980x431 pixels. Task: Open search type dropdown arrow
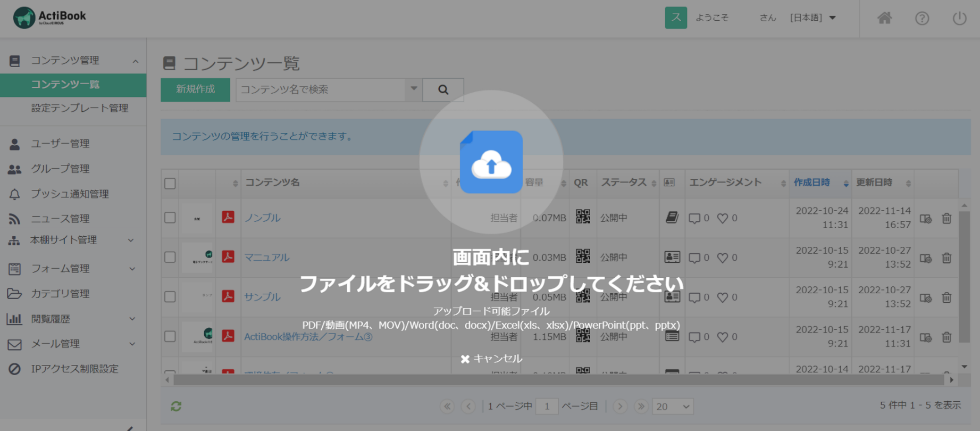coord(414,89)
